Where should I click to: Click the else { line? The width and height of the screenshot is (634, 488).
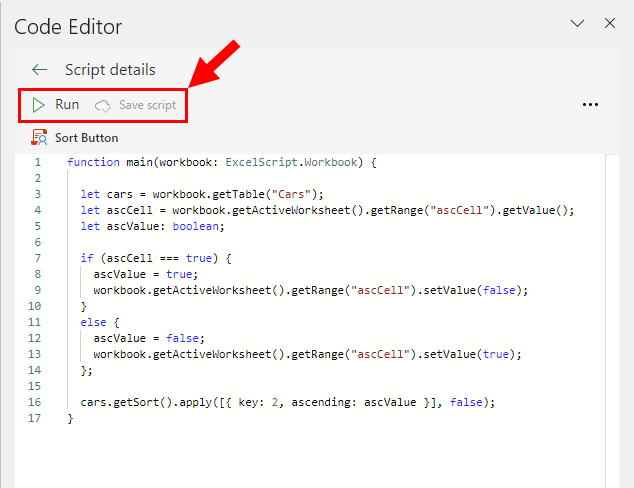(x=100, y=322)
